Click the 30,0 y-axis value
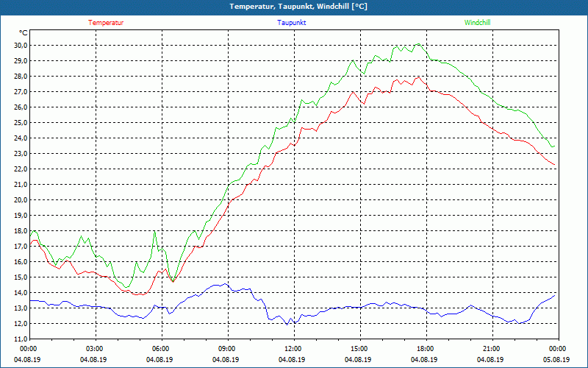Viewport: 588px width, 368px height. pos(21,46)
